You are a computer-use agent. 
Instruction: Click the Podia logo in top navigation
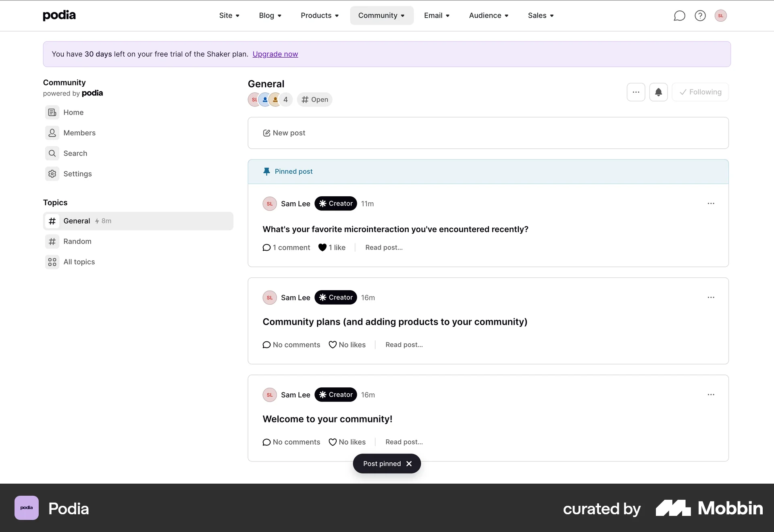[59, 15]
